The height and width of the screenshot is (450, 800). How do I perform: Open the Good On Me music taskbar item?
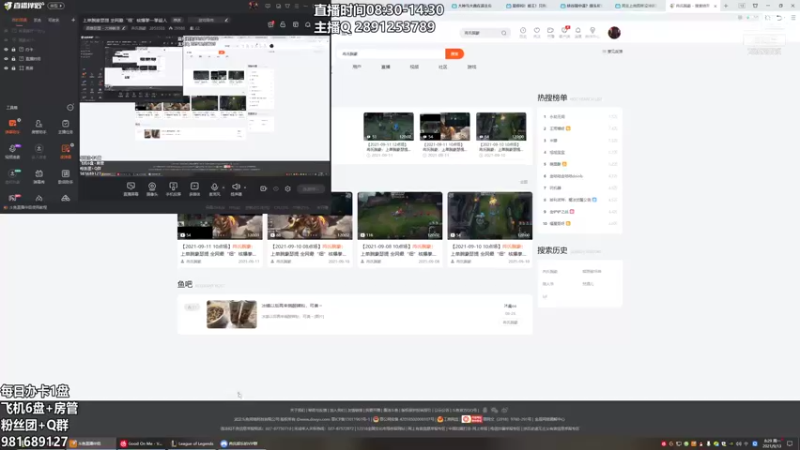(141, 444)
